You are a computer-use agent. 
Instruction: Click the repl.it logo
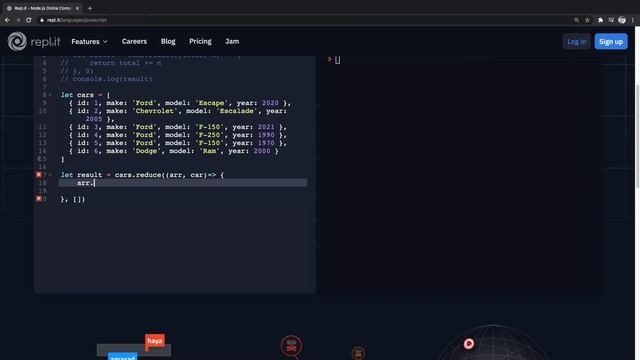pos(34,41)
